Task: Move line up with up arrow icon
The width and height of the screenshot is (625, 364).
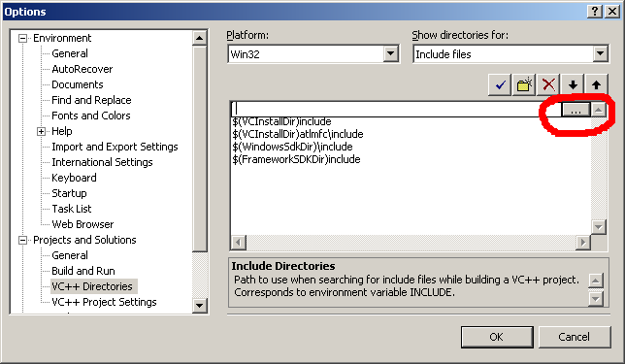Action: point(596,84)
